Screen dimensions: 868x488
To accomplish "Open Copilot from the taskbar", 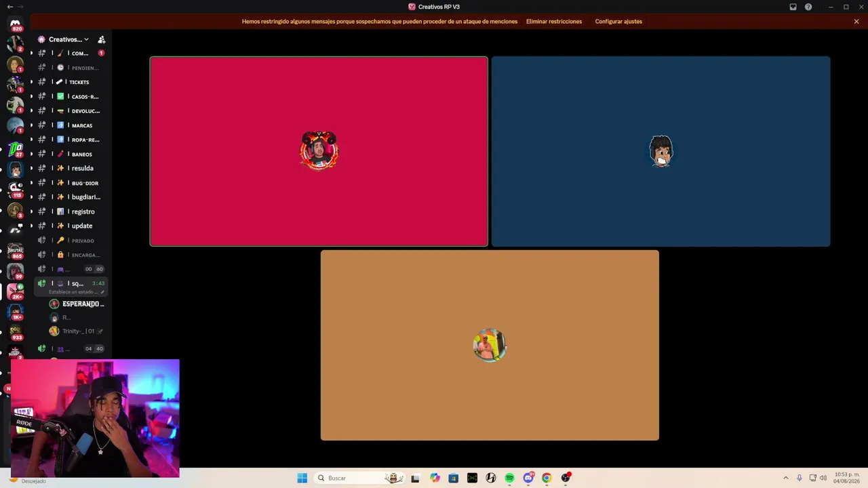I will [x=435, y=478].
